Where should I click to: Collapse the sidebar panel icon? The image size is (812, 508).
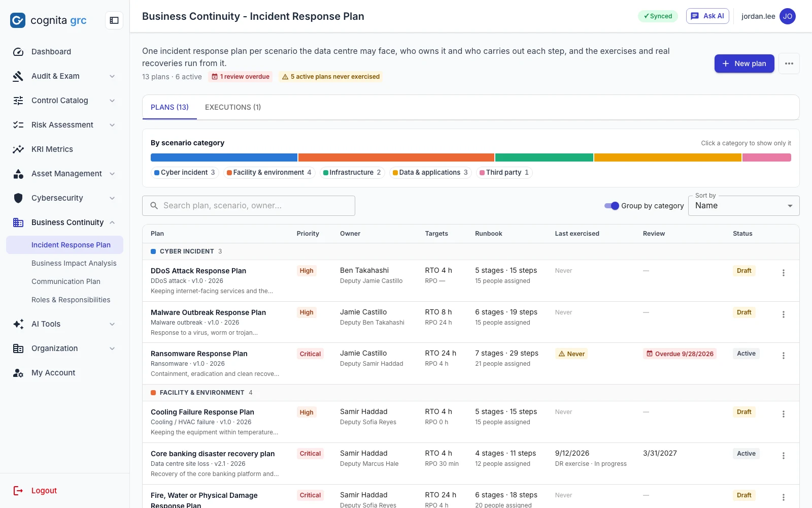[x=114, y=20]
